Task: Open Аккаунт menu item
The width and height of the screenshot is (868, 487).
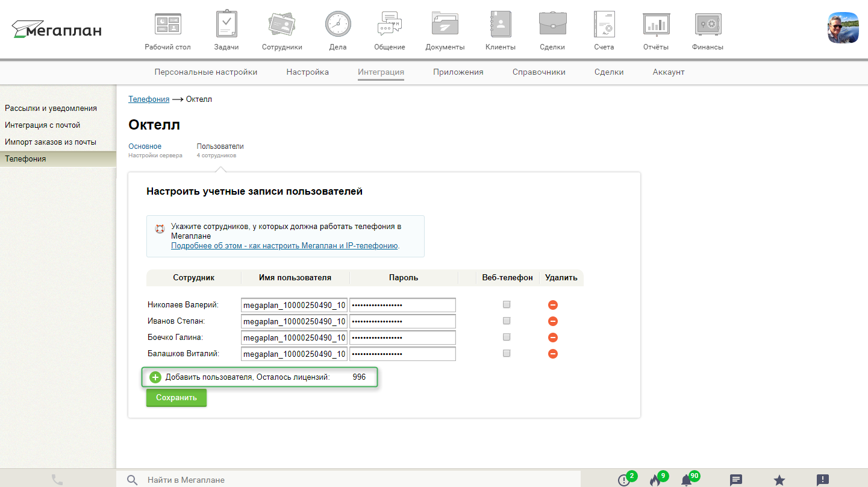Action: [x=669, y=72]
